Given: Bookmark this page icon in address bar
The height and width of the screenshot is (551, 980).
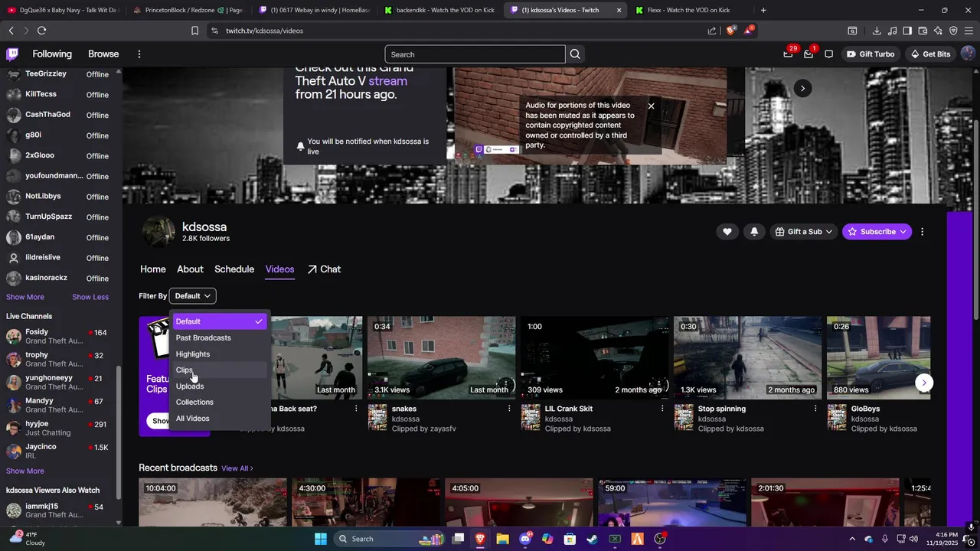Looking at the screenshot, I should click(x=194, y=31).
